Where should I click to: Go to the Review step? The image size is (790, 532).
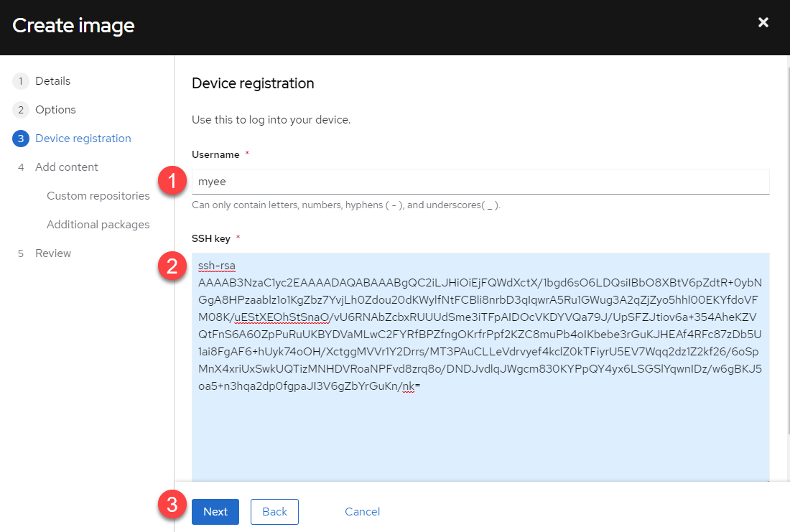(53, 253)
